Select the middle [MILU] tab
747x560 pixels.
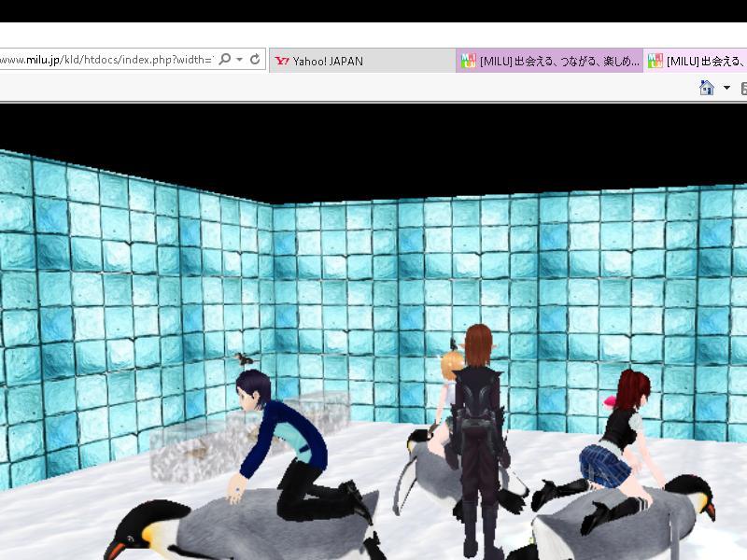click(x=551, y=61)
